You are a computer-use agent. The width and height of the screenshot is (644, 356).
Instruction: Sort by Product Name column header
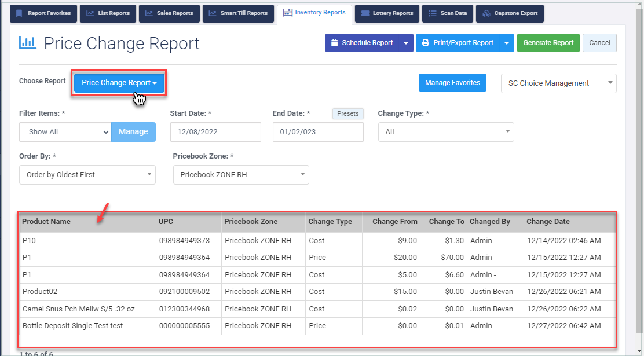87,222
